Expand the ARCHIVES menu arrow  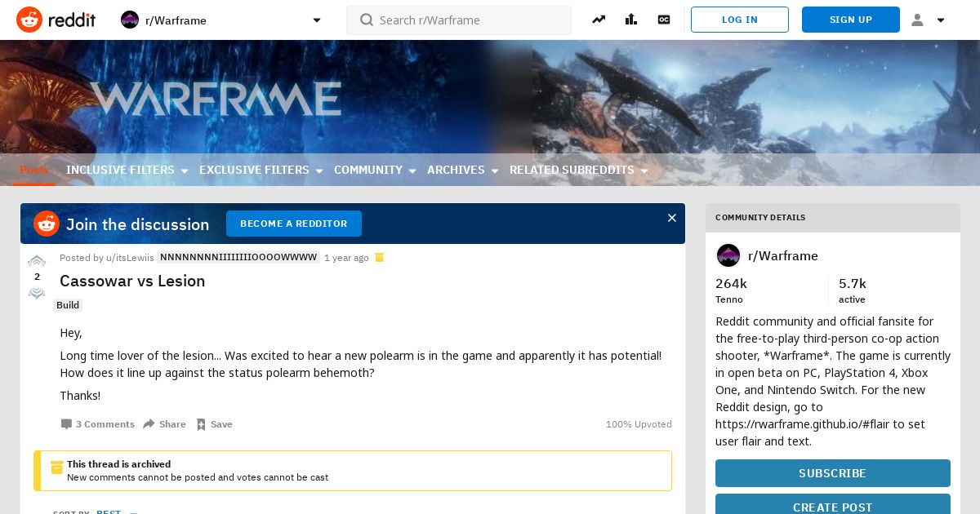pyautogui.click(x=494, y=171)
